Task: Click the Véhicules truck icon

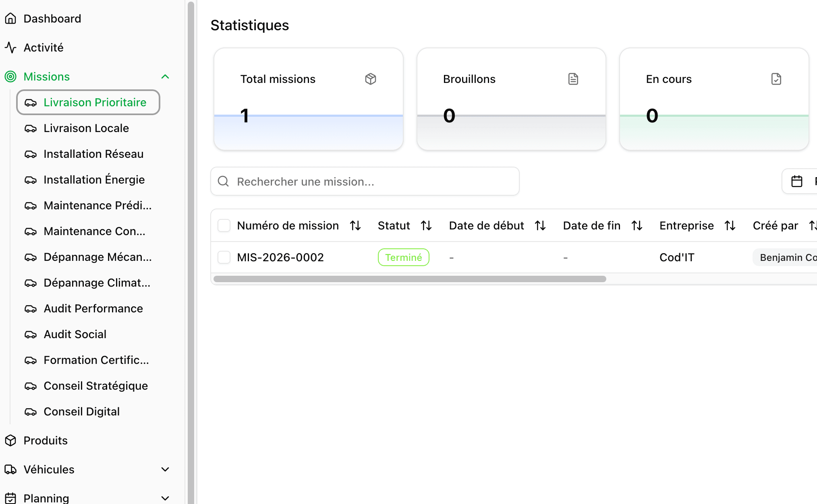Action: point(10,469)
